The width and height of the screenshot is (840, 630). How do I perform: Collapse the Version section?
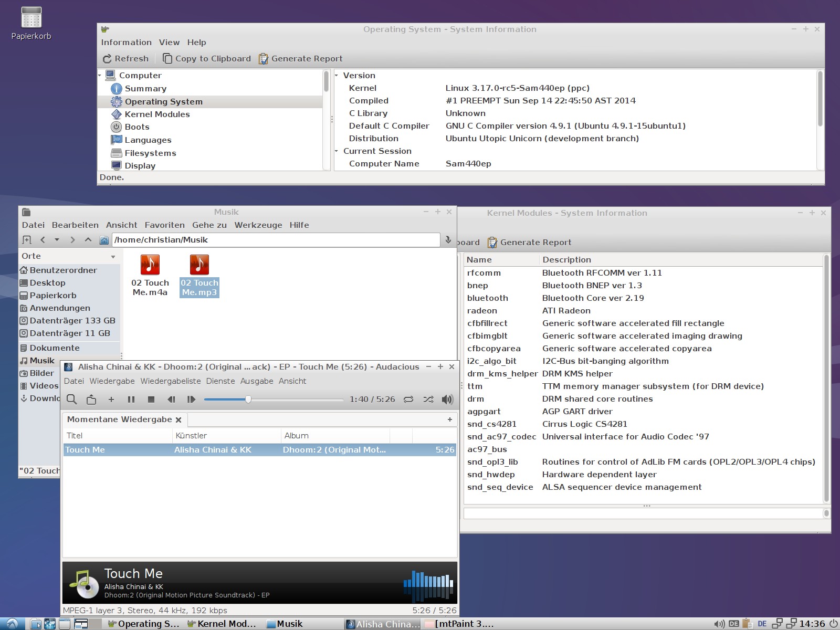[x=337, y=76]
